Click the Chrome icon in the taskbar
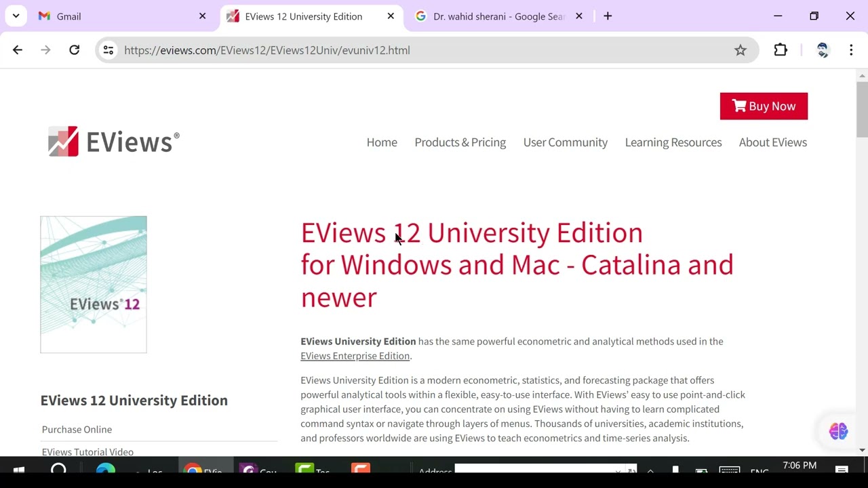The width and height of the screenshot is (868, 488). coord(193,470)
